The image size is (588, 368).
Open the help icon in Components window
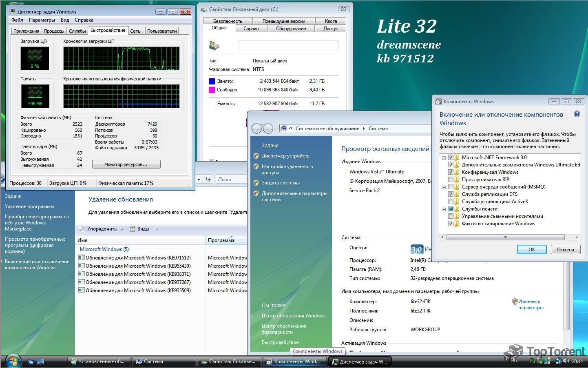point(577,114)
